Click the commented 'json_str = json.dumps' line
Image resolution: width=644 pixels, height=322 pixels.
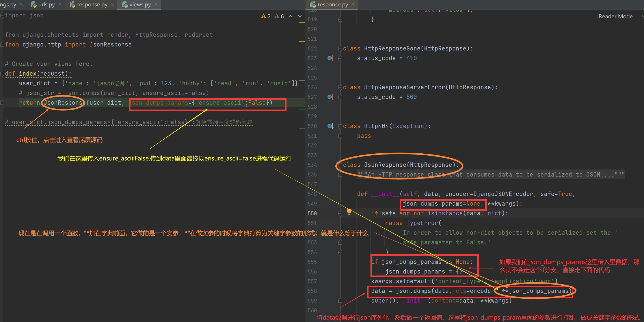114,93
